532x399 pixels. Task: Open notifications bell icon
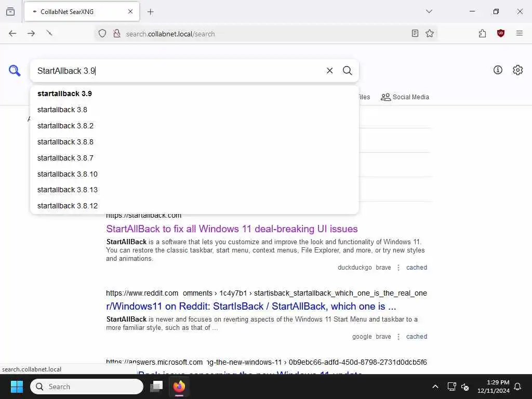[x=518, y=387]
